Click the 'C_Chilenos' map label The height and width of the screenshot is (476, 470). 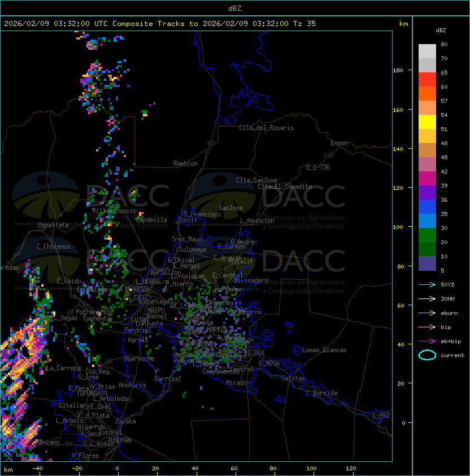pos(54,246)
